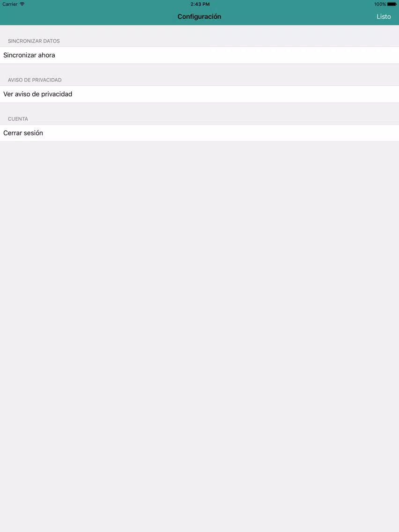
Task: Tap the white space at right end of Cerrar sesión row
Action: tap(339, 133)
